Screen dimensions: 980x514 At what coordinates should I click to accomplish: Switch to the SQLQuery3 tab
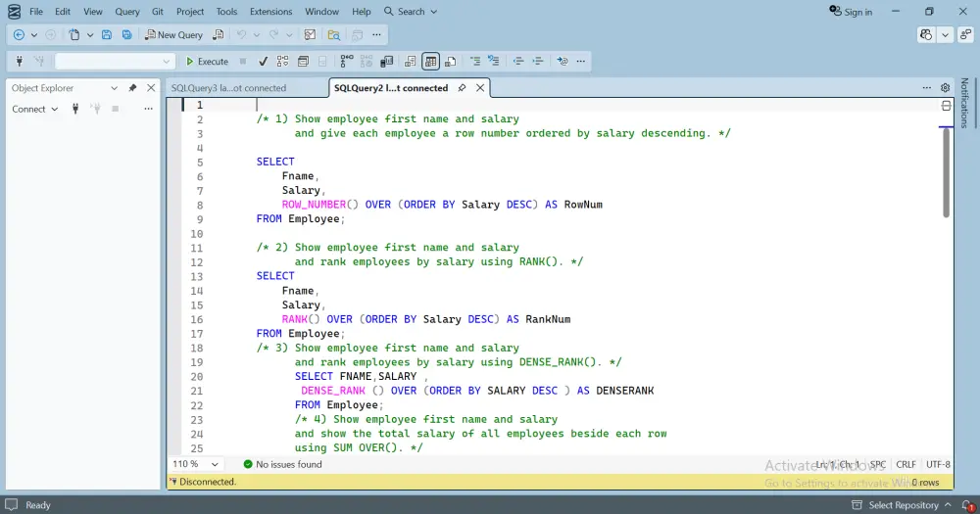tap(228, 88)
